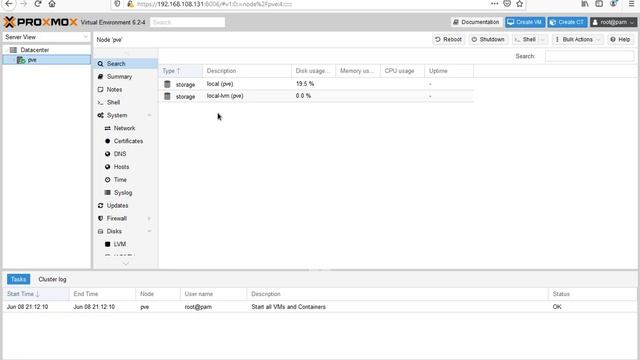The width and height of the screenshot is (640, 360).
Task: Click storage icon of local-lvm row
Action: tap(167, 96)
